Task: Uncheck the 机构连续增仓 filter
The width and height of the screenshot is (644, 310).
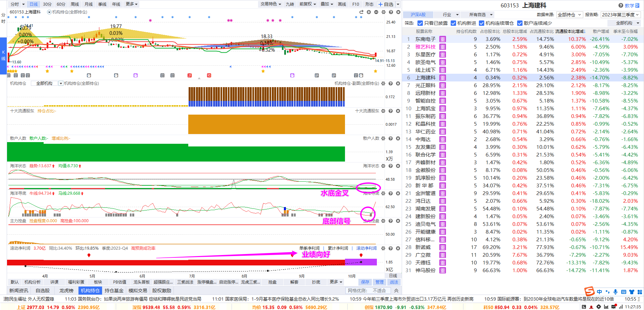Action: [x=482, y=23]
